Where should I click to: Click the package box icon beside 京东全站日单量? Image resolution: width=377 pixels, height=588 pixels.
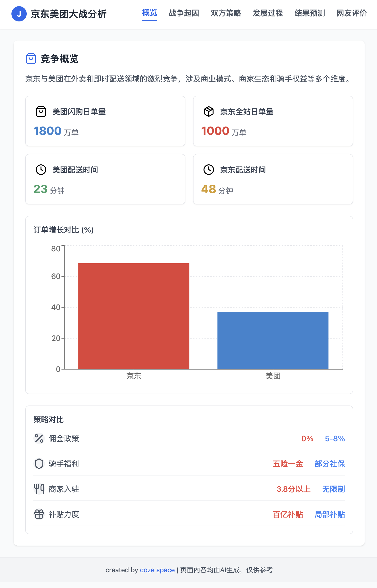click(x=209, y=112)
